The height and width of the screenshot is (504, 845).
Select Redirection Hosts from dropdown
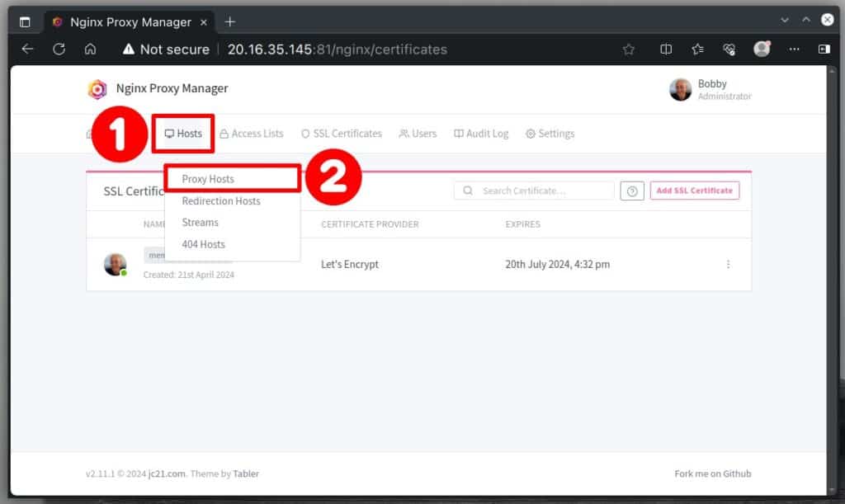pos(232,200)
